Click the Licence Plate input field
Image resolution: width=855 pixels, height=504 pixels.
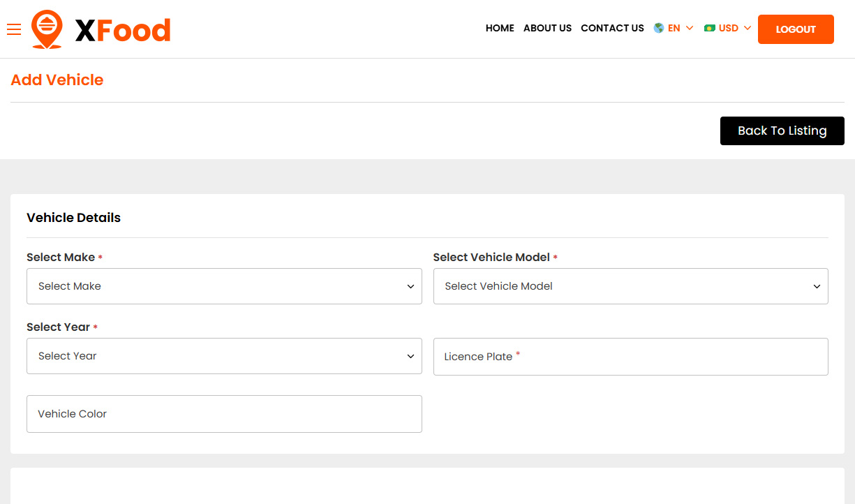coord(630,357)
